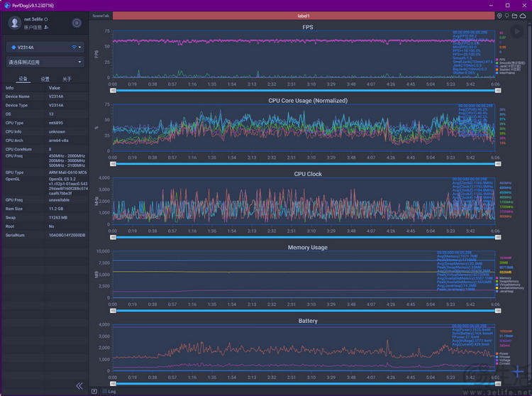Click the small panel icon beside Log

tap(94, 391)
